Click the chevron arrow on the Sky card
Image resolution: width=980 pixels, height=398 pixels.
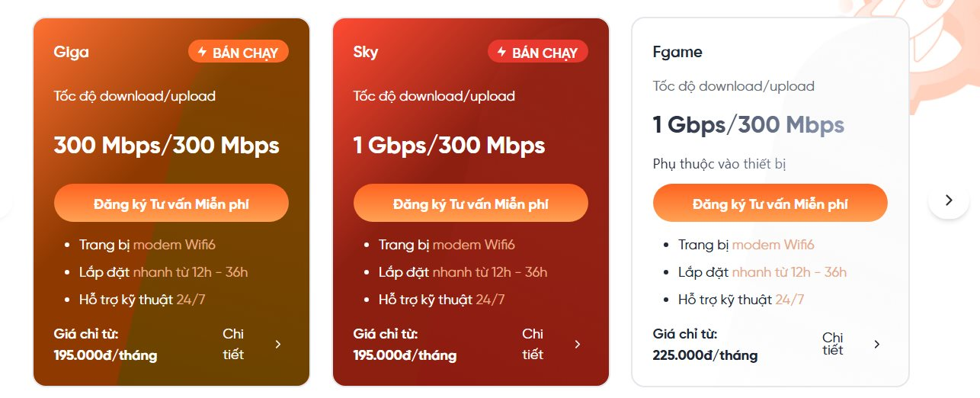[x=578, y=344]
